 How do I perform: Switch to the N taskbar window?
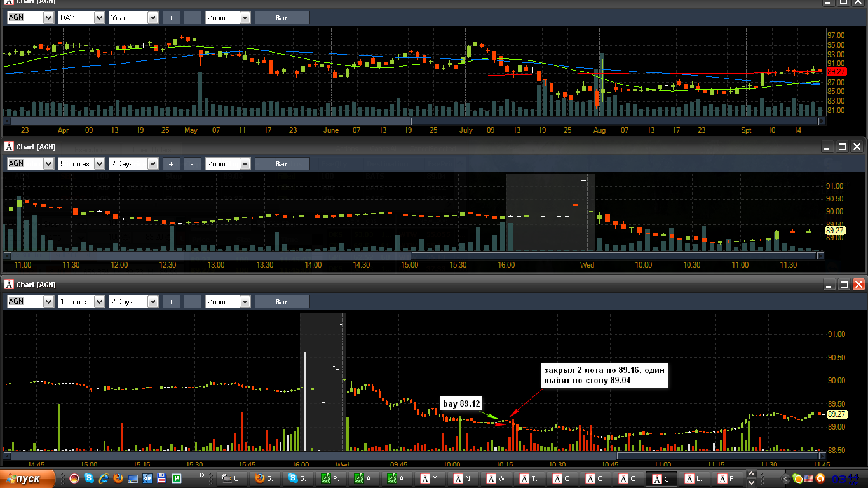[x=464, y=479]
